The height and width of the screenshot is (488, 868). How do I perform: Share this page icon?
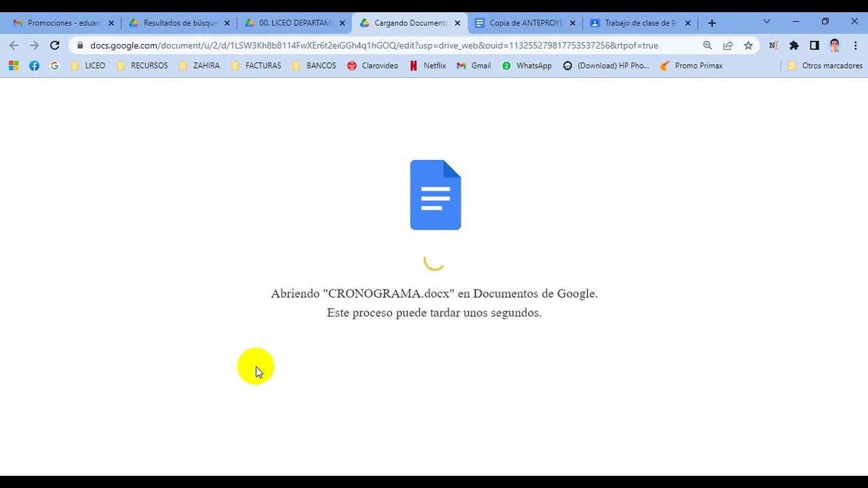point(728,45)
